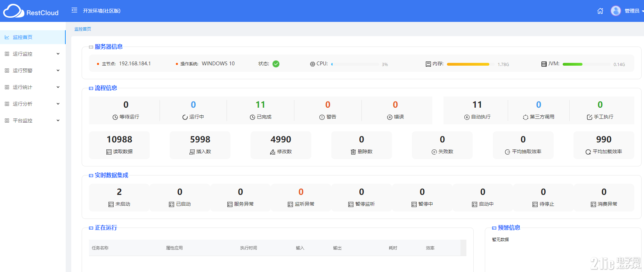
Task: Click the grid icon next to 平台监控
Action: tap(7, 121)
